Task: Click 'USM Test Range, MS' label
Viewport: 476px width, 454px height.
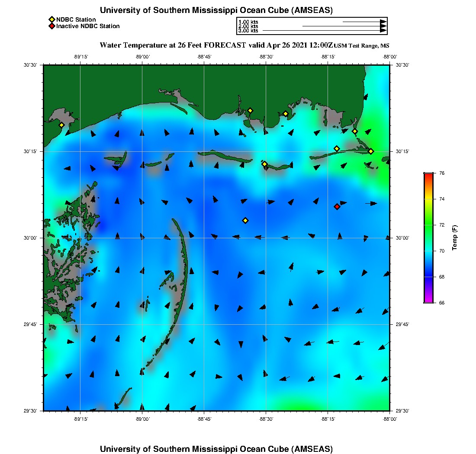Action: (358, 46)
